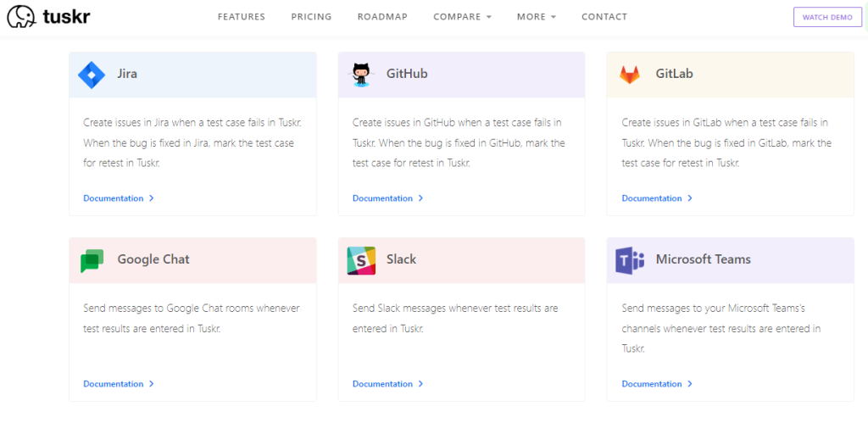Click the Google Chat bubble icon

point(92,261)
